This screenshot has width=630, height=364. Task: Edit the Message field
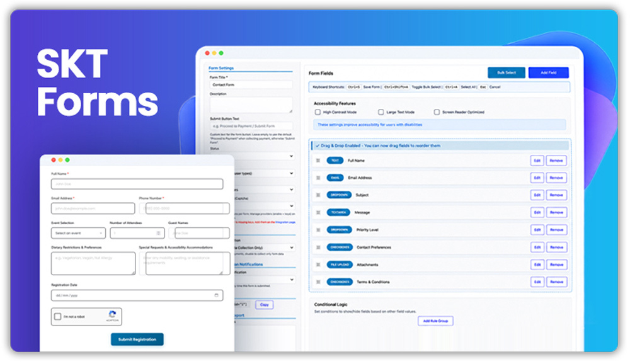coord(537,212)
